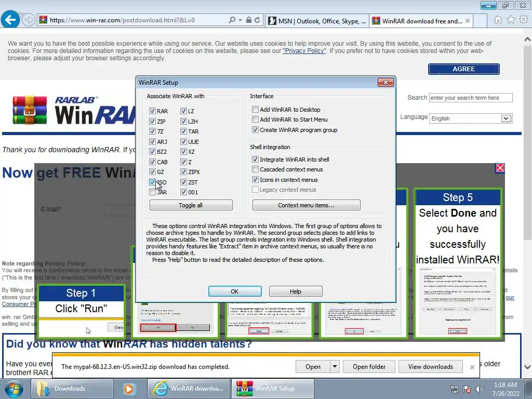Open the browser Home icon
The height and width of the screenshot is (399, 532).
point(498,20)
